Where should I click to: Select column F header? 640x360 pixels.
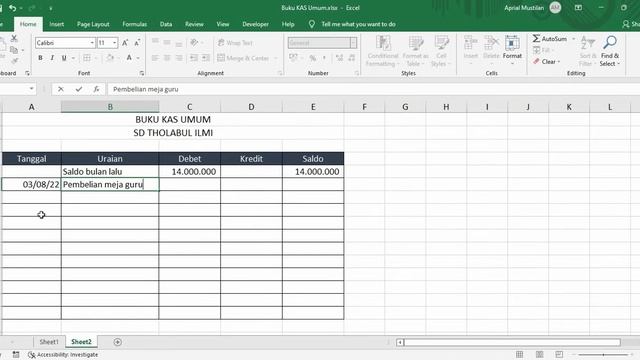tap(364, 107)
